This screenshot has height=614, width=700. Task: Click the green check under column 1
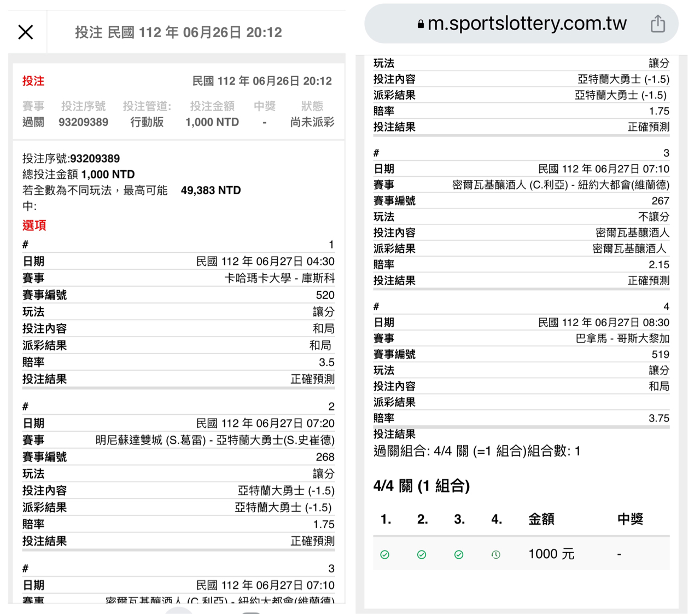pyautogui.click(x=385, y=554)
